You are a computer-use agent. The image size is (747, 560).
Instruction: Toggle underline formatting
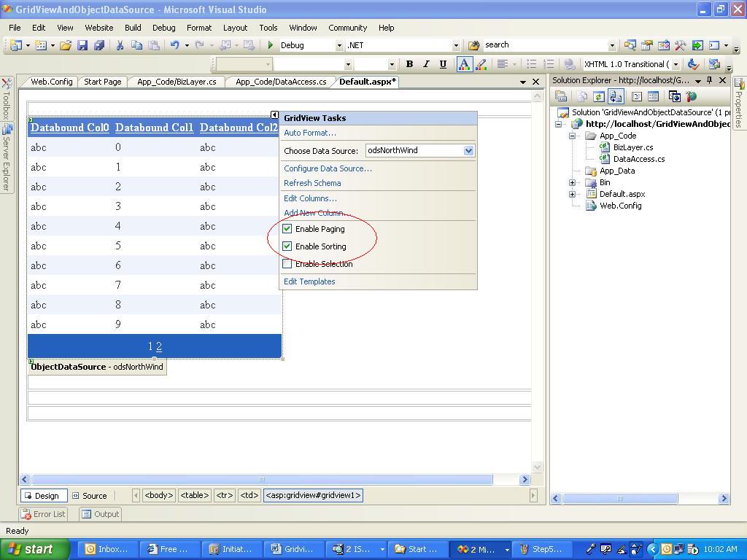click(x=443, y=64)
